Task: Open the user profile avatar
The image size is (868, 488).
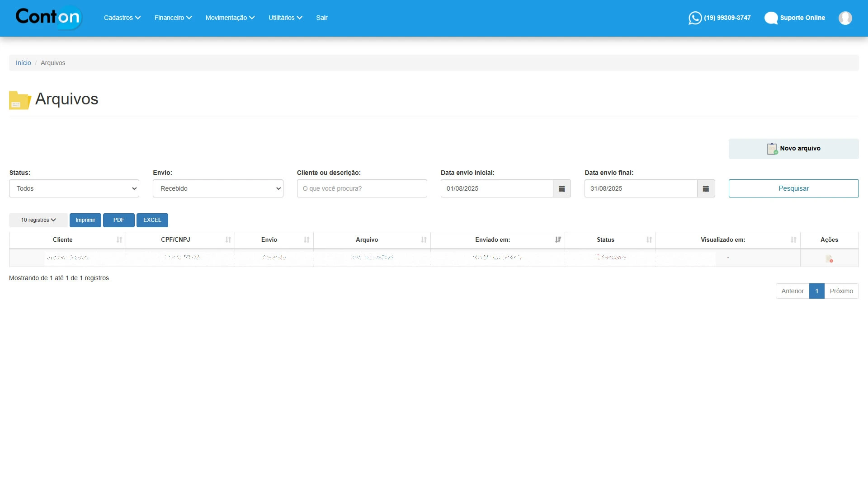Action: coord(845,18)
